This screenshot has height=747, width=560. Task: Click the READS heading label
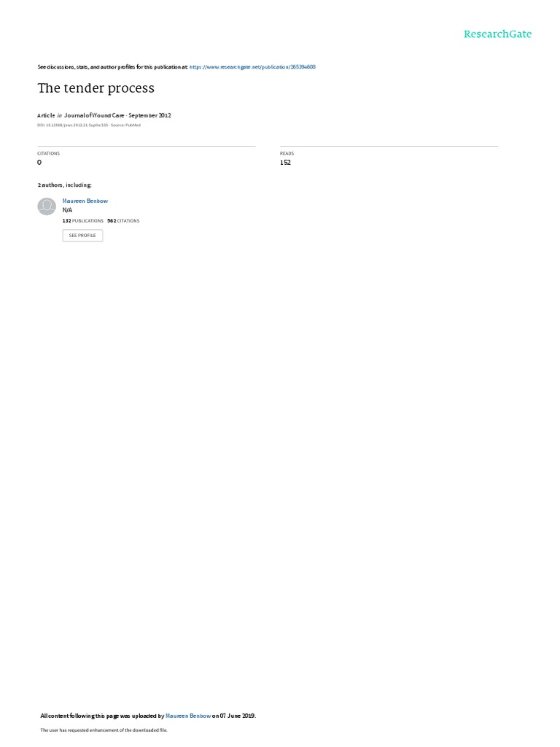click(x=287, y=153)
